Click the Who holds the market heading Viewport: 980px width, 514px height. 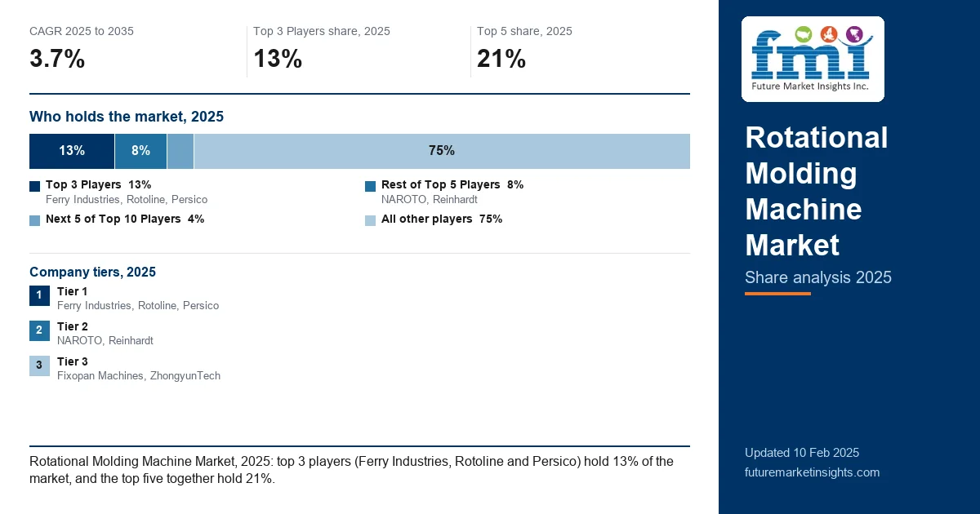[127, 117]
